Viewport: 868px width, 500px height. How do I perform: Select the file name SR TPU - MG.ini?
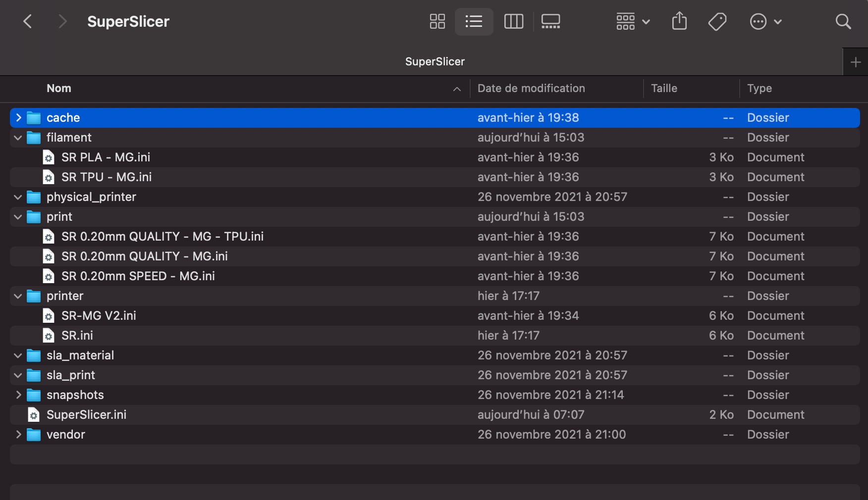click(107, 177)
